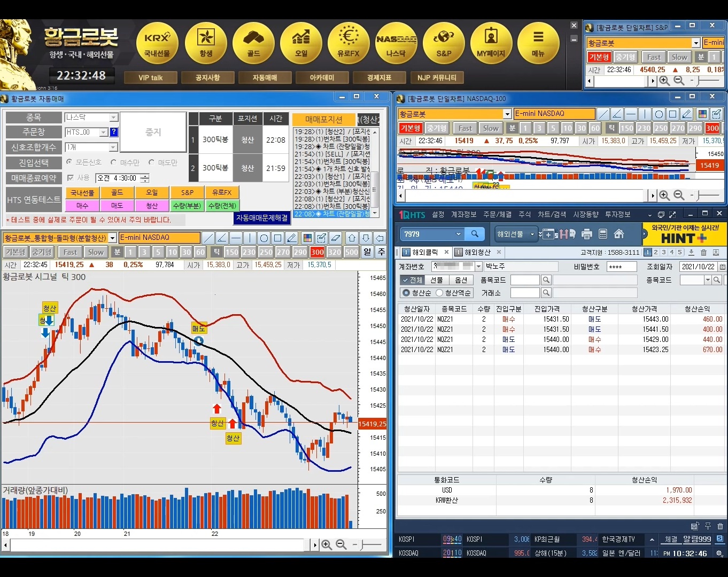Select the 청산순 radio button
This screenshot has height=577, width=728.
click(x=406, y=293)
